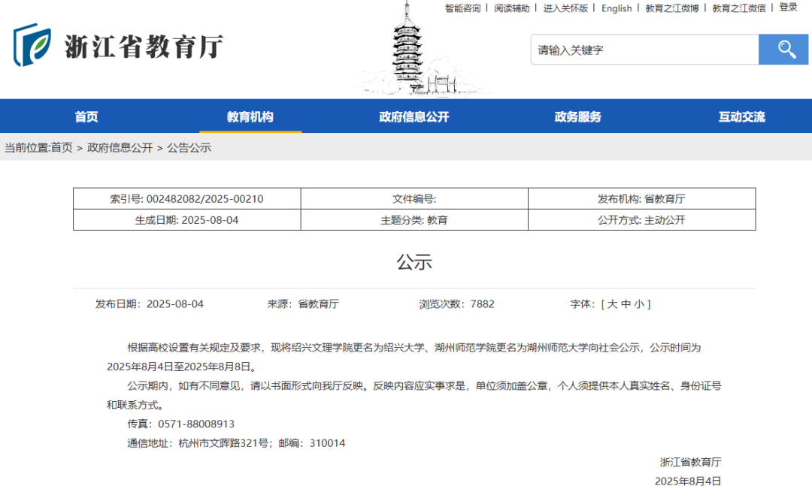Go to 首页 navigation tab
This screenshot has height=504, width=812.
point(86,116)
